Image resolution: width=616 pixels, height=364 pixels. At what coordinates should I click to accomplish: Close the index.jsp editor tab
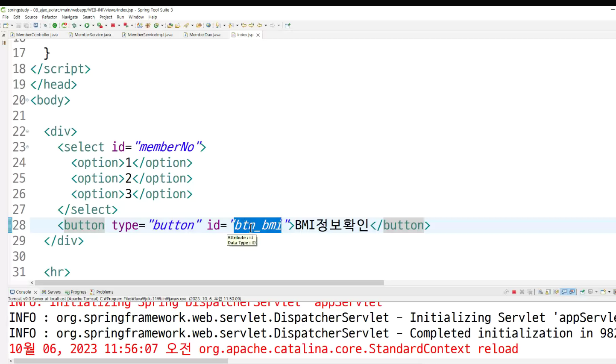point(258,35)
